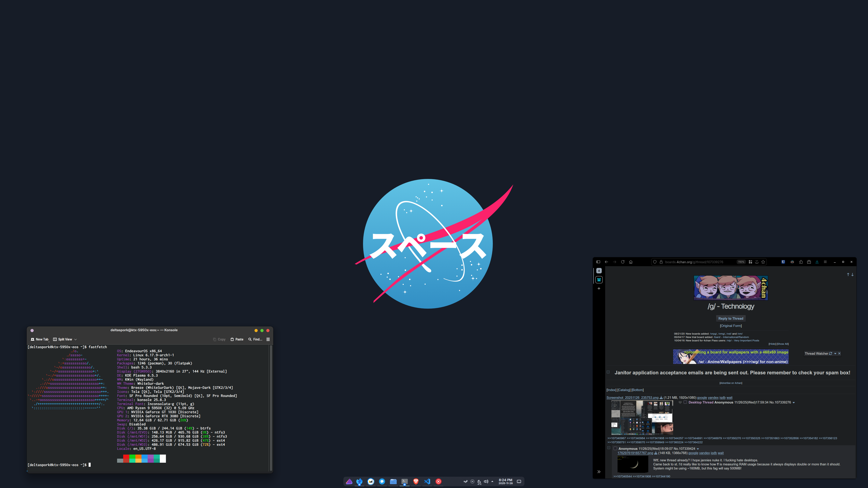Open the volume tray icon

[x=486, y=482]
